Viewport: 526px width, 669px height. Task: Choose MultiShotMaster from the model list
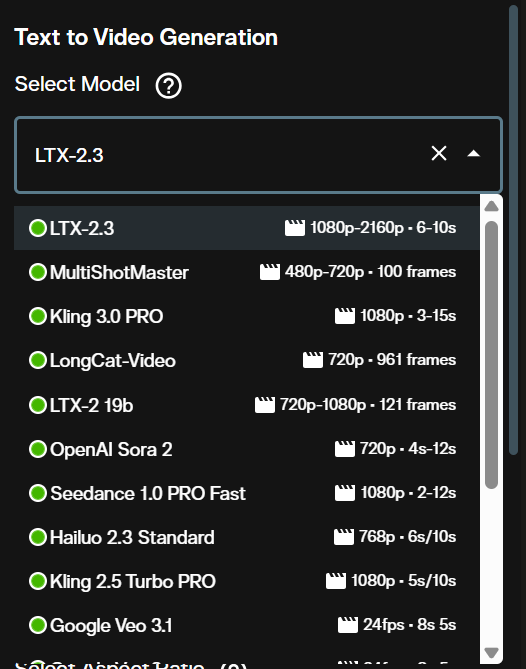point(247,272)
